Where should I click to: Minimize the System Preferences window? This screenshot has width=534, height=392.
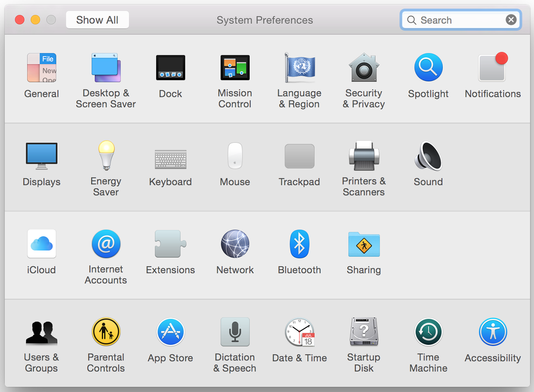tap(35, 20)
